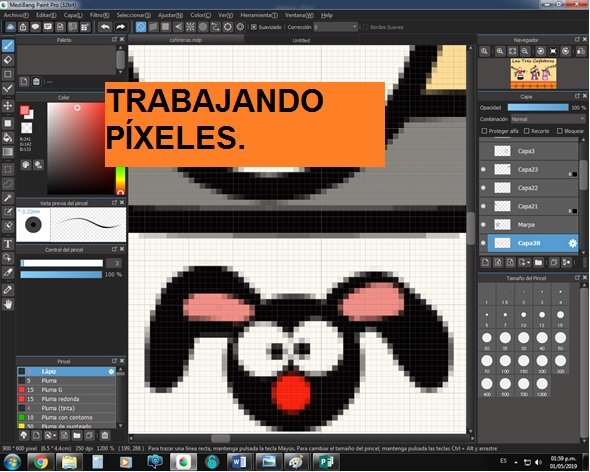Click the Navigator canvas thumbnail

(x=533, y=73)
